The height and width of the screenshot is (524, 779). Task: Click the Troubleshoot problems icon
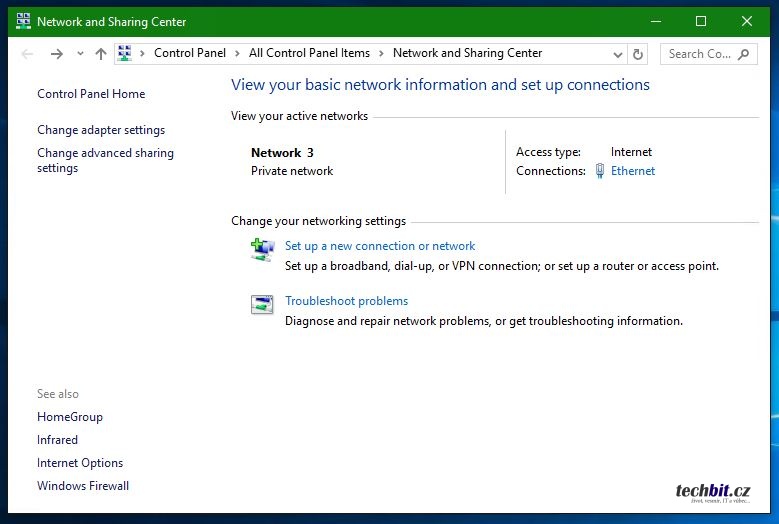pos(262,305)
